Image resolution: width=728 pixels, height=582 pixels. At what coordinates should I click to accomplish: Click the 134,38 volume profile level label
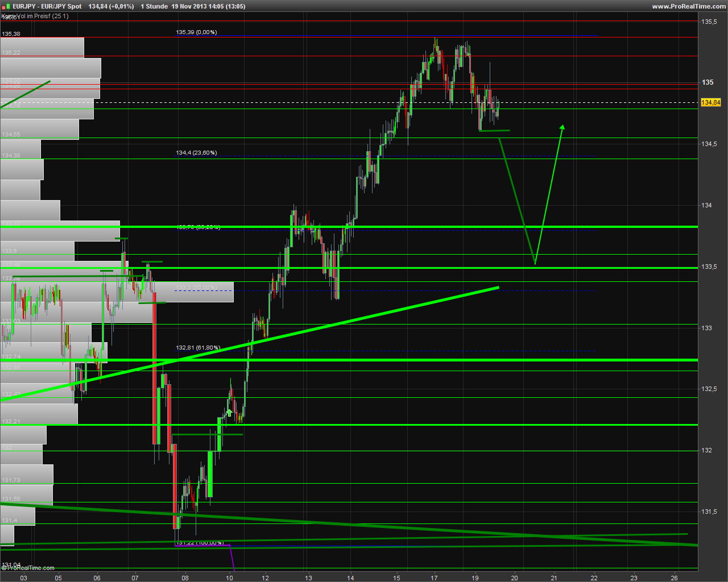11,155
